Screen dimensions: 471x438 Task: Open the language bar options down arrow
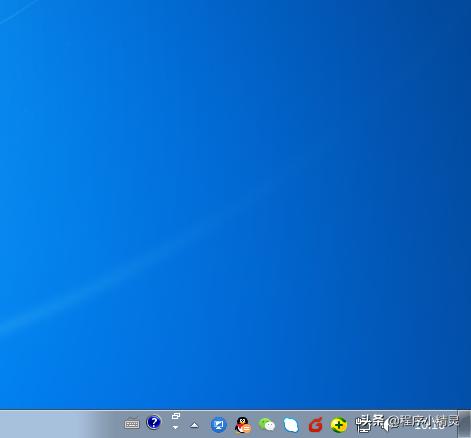175,427
